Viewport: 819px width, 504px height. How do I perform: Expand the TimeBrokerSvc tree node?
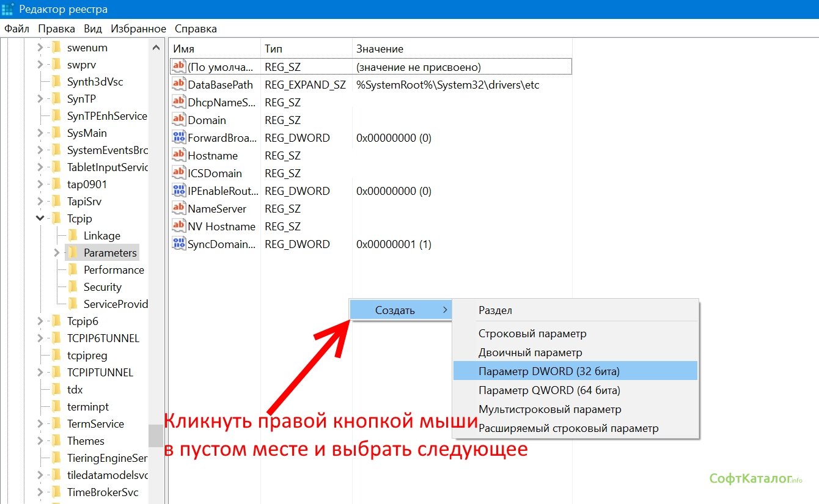pyautogui.click(x=40, y=492)
